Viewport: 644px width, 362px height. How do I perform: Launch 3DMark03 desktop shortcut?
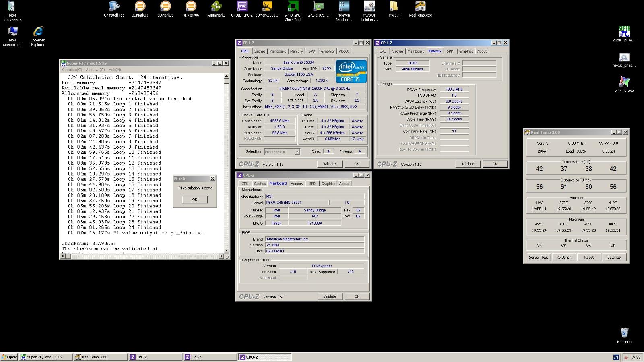[x=140, y=9]
